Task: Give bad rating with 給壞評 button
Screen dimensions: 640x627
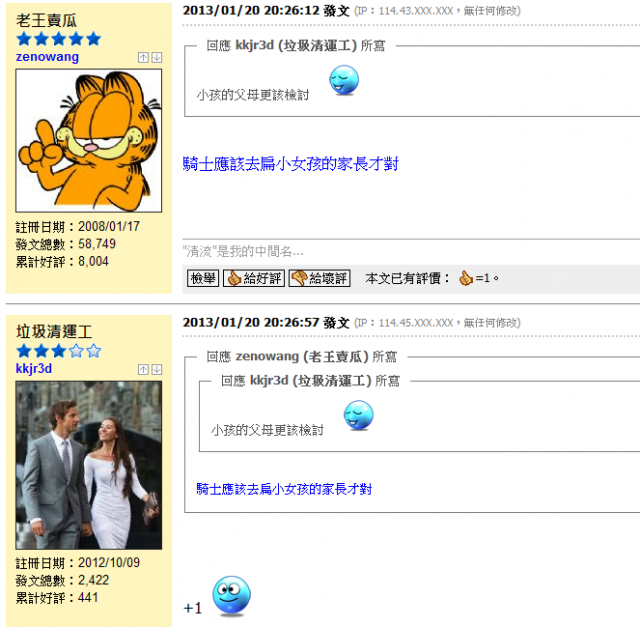Action: coord(320,278)
